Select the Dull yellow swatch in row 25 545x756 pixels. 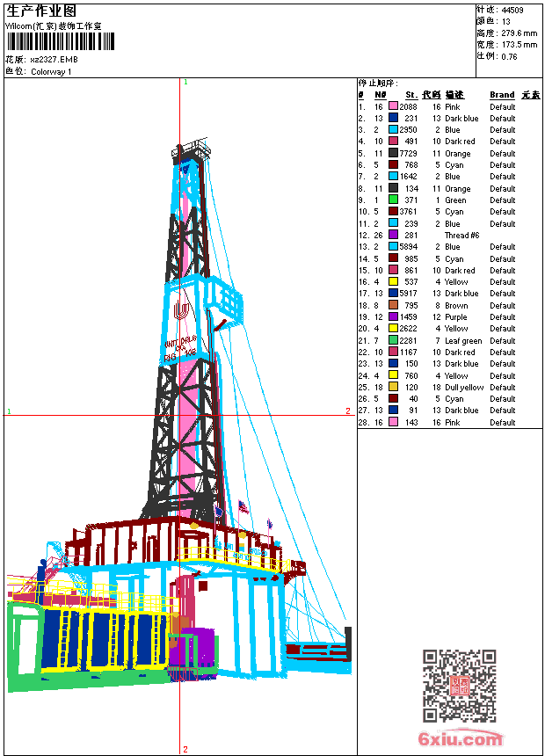coord(393,388)
